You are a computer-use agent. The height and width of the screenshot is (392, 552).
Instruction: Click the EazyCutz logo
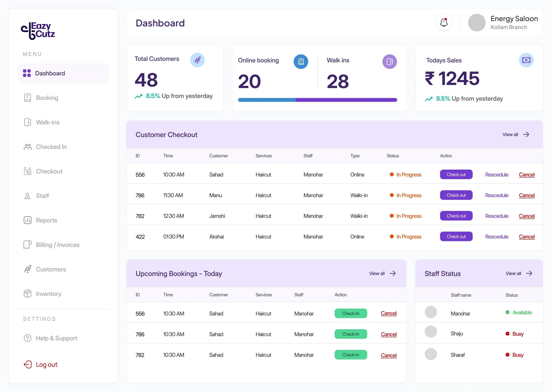click(38, 31)
